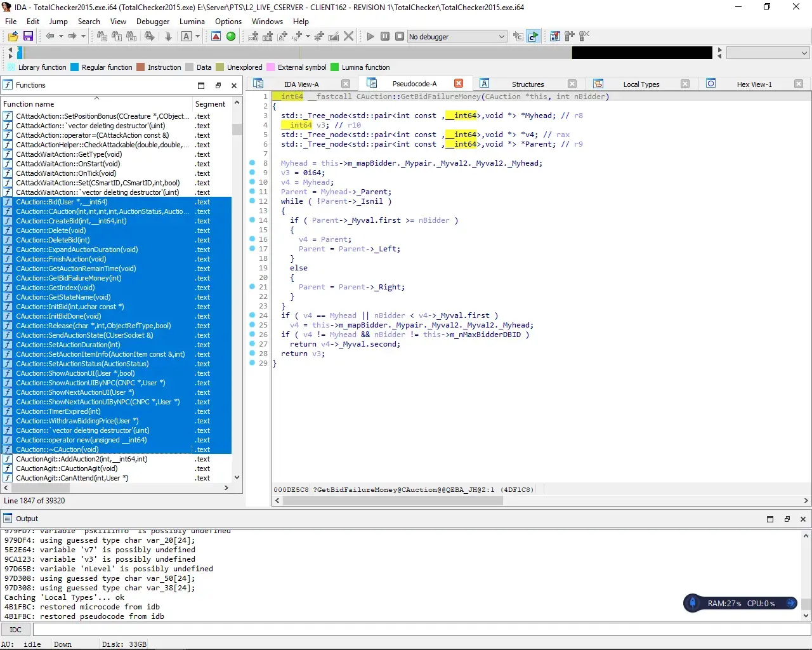Image resolution: width=812 pixels, height=650 pixels.
Task: Click the IDC command input field
Action: coord(421,630)
